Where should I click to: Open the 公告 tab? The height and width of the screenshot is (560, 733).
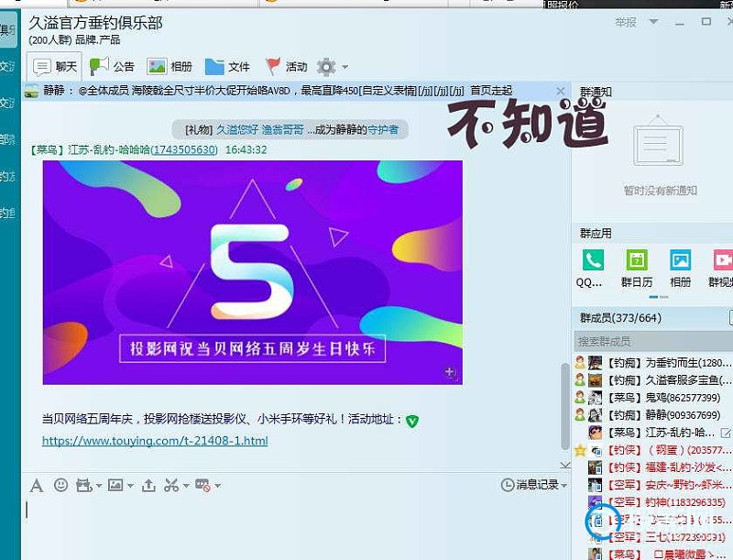coord(112,67)
